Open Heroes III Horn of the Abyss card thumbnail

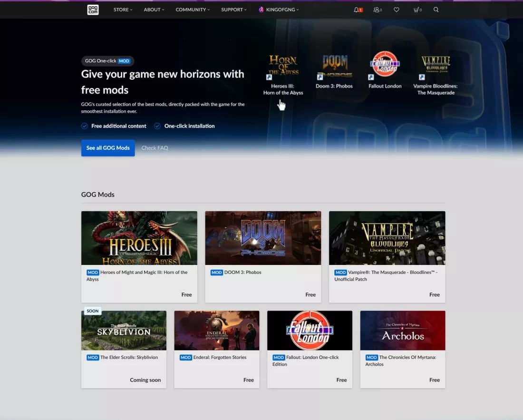139,238
